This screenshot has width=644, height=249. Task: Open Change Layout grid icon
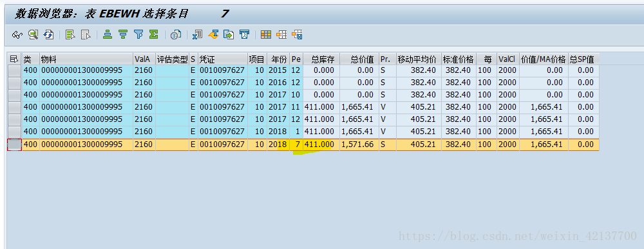(266, 35)
